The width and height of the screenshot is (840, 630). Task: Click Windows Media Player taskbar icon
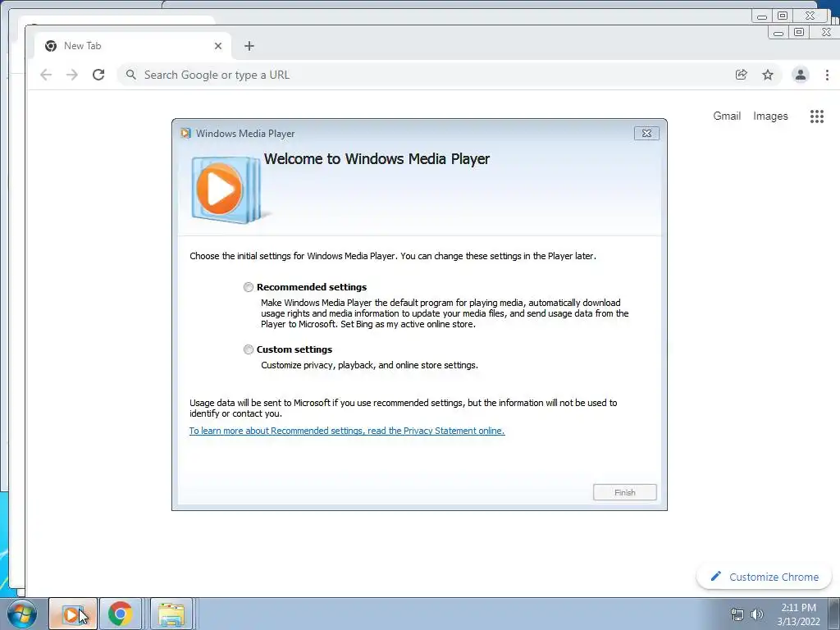tap(73, 614)
